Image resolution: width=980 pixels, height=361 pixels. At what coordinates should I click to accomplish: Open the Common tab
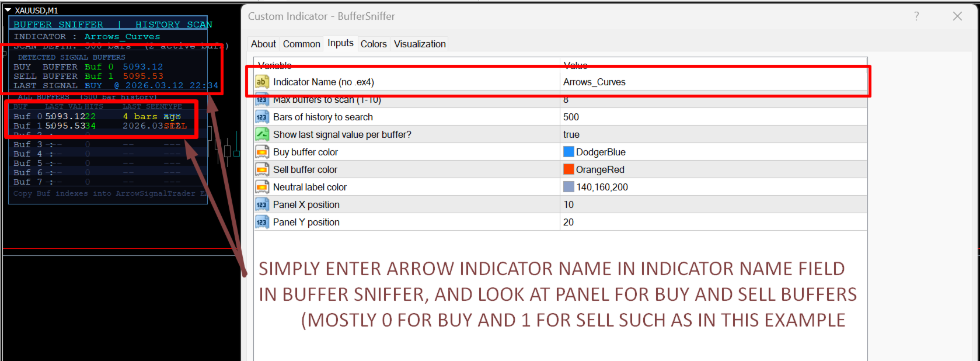coord(301,44)
